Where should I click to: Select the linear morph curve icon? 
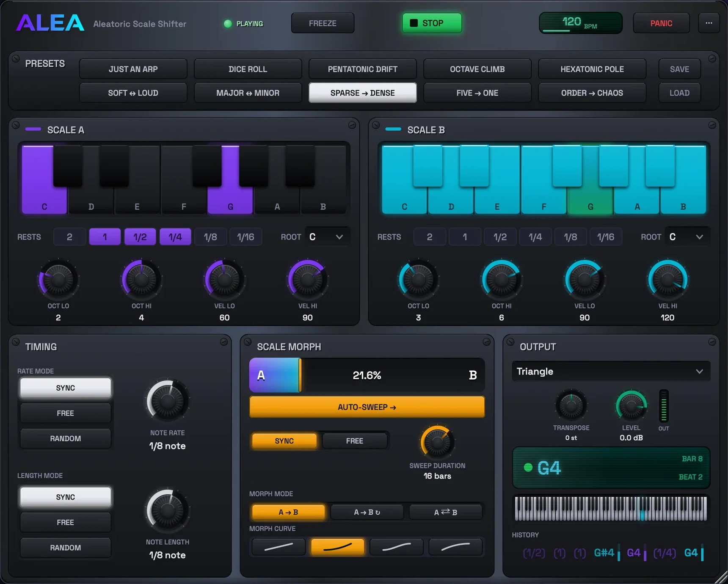click(x=279, y=547)
